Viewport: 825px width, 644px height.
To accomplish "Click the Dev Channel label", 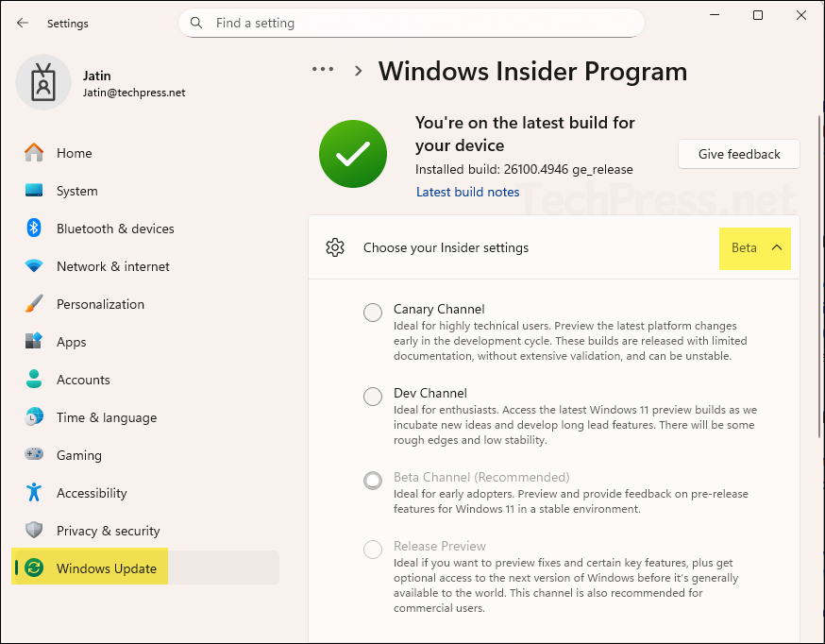I will 429,393.
